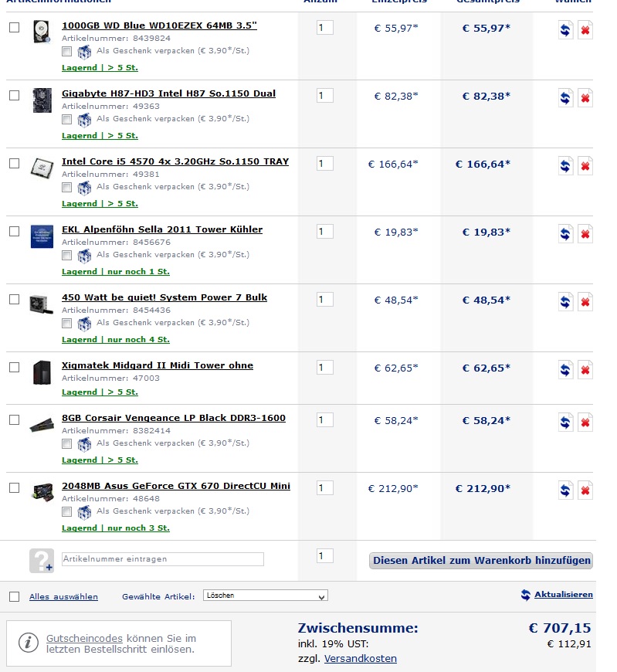Image resolution: width=617 pixels, height=672 pixels.
Task: Select the Gigabyte H87-HD3 row checkbox
Action: pyautogui.click(x=14, y=95)
